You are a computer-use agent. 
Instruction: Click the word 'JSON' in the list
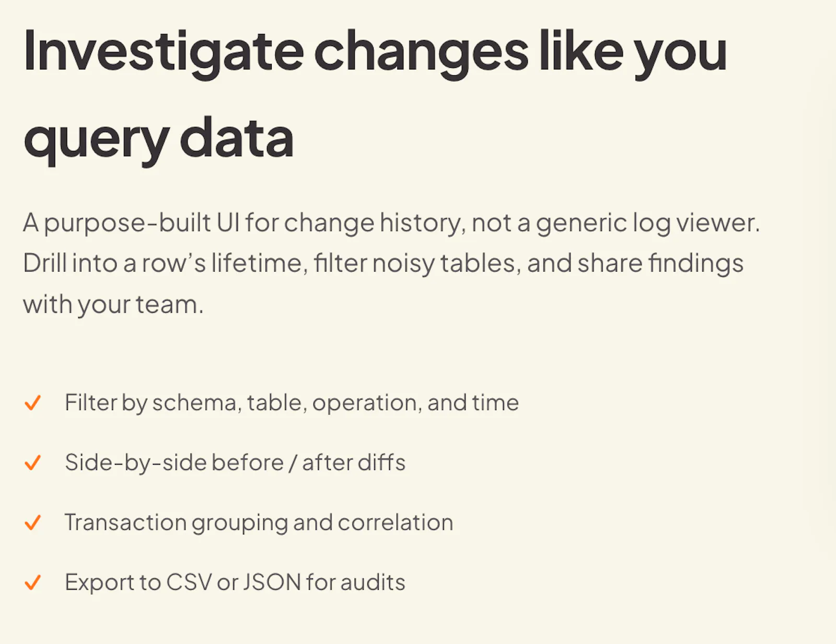pos(272,582)
